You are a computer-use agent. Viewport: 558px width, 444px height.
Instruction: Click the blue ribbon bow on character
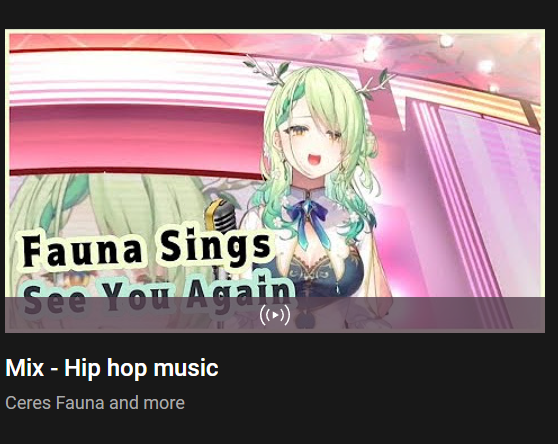[x=309, y=219]
